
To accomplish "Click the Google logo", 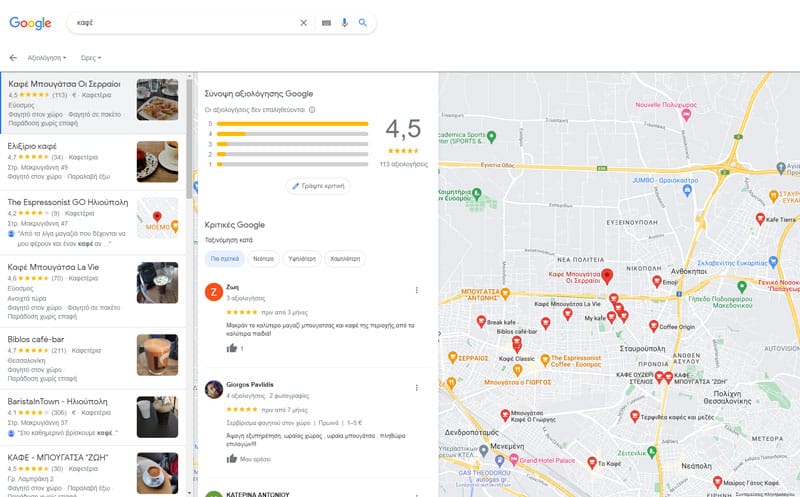I will (30, 23).
